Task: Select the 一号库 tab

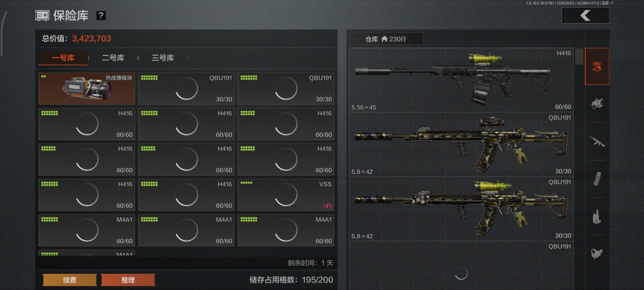Action: (63, 58)
